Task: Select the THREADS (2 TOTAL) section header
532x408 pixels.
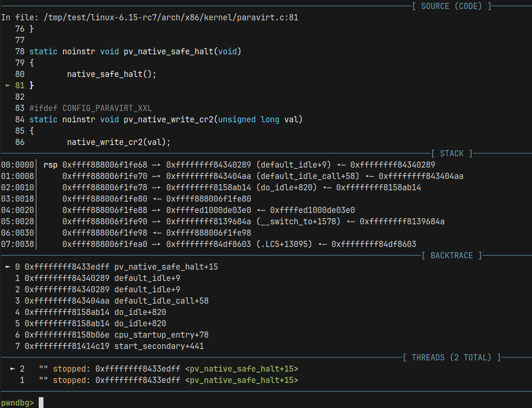Action: click(451, 357)
